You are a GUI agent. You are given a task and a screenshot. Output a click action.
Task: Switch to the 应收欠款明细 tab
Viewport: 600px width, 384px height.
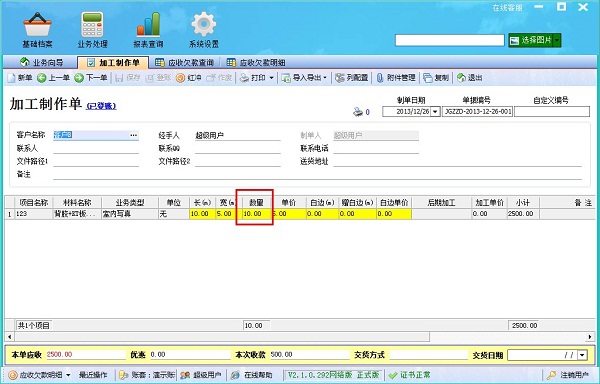click(x=256, y=62)
